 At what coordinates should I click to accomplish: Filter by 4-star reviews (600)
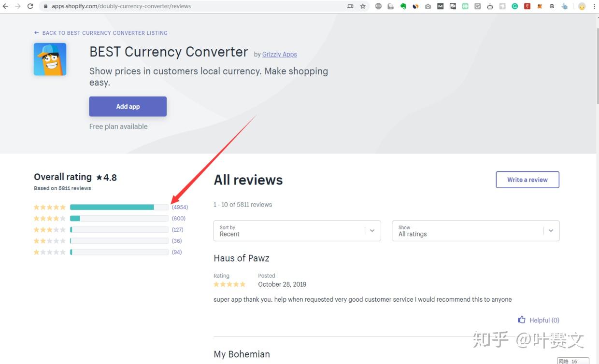point(179,218)
